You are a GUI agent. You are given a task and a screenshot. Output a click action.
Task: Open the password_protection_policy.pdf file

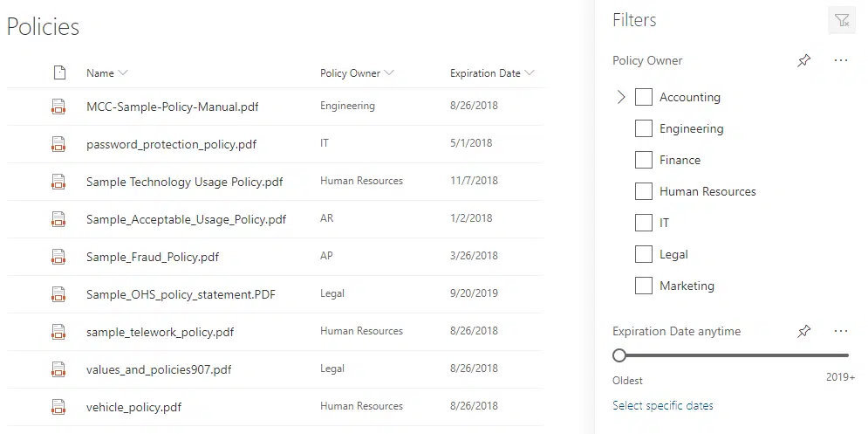pos(171,144)
